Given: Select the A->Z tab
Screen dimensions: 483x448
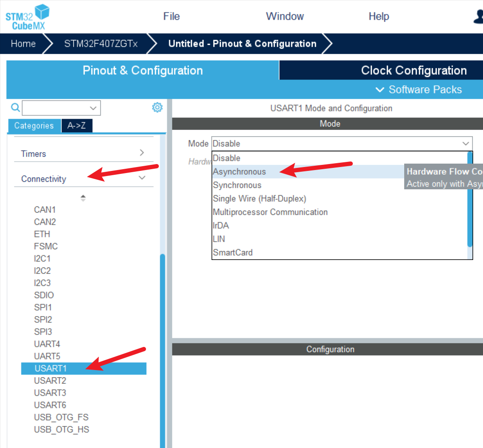Looking at the screenshot, I should (x=77, y=126).
